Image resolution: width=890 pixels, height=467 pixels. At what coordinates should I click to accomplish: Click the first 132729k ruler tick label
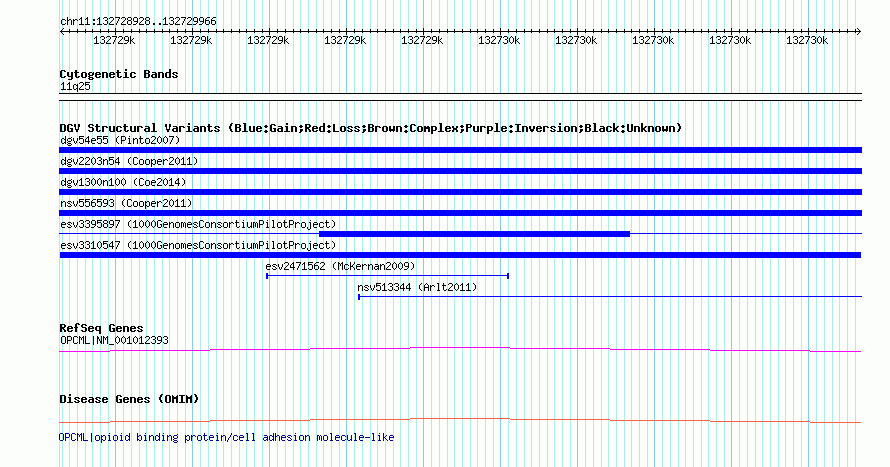(114, 41)
